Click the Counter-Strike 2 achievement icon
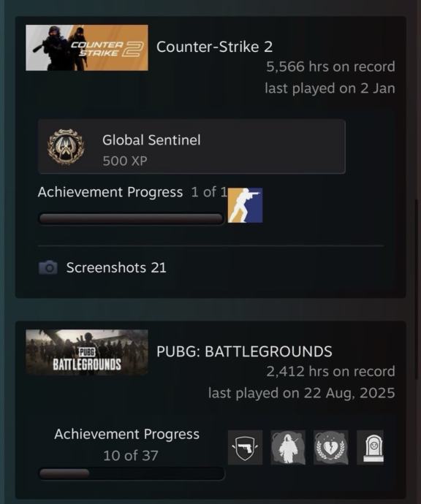 [245, 205]
